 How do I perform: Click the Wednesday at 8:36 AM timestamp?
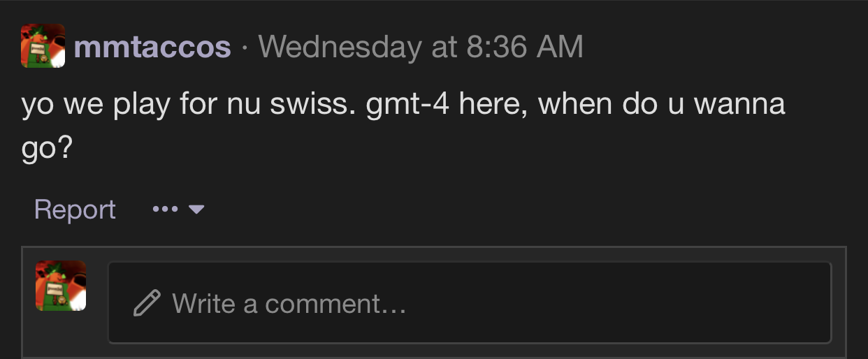tap(420, 47)
